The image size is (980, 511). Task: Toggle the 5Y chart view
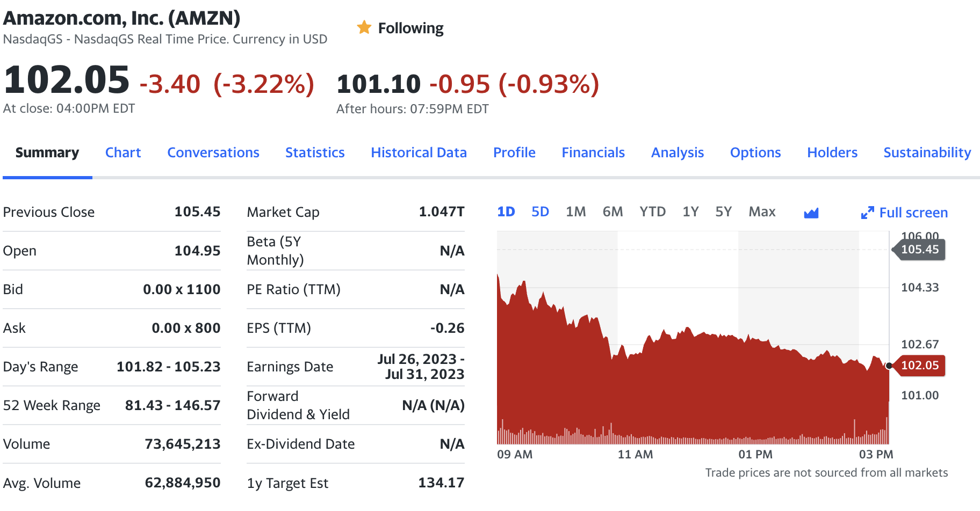click(x=723, y=211)
